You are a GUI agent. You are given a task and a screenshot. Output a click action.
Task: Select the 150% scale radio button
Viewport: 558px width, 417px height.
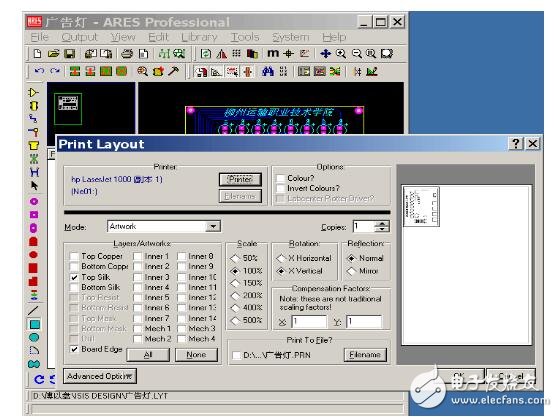click(235, 284)
